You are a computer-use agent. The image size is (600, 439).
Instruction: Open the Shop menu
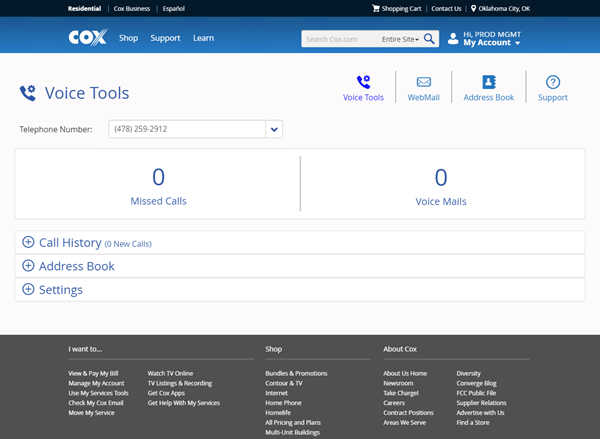[128, 38]
